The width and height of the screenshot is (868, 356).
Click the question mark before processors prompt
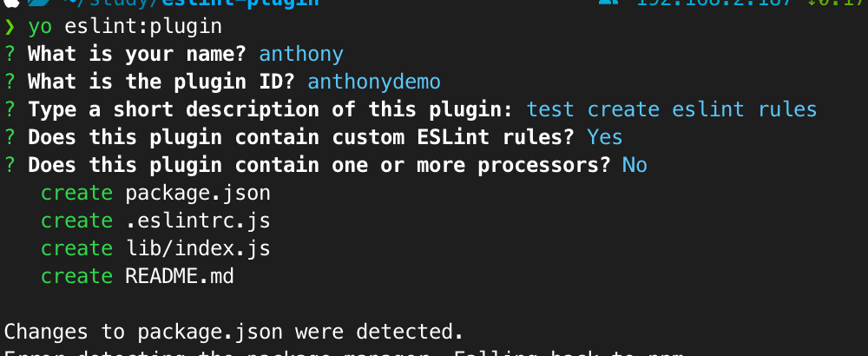(x=10, y=165)
